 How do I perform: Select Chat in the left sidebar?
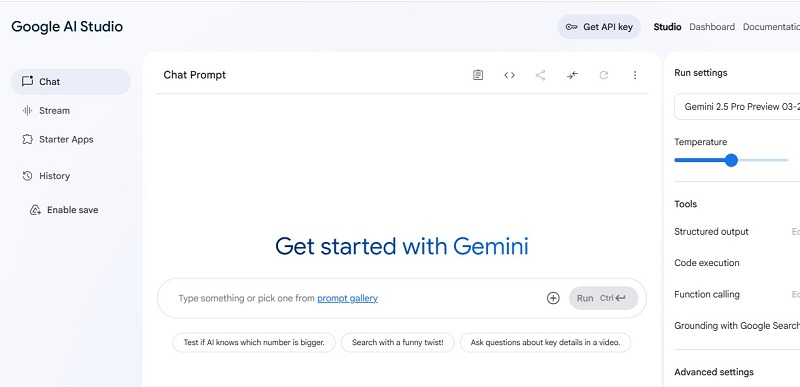coord(70,82)
